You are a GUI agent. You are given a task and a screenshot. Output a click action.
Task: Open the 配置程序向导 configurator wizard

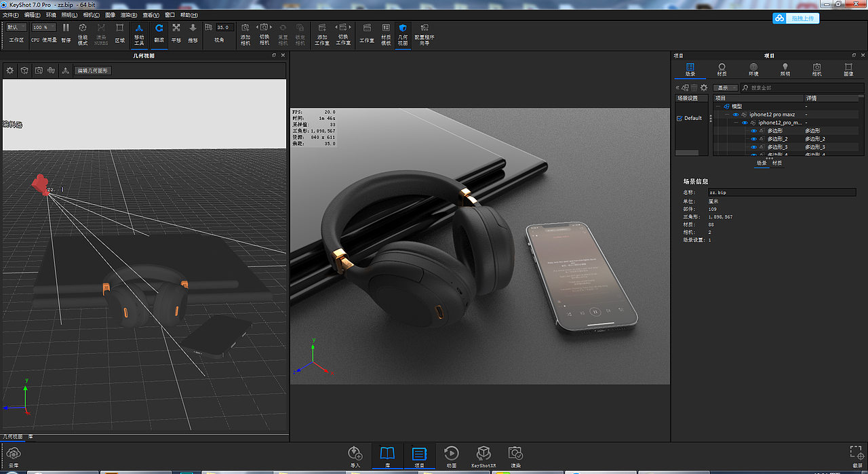[425, 33]
